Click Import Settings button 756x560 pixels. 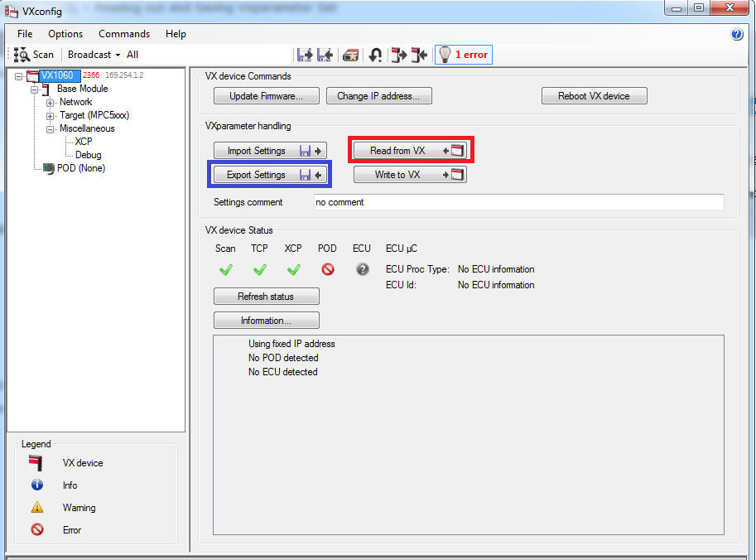[x=270, y=151]
